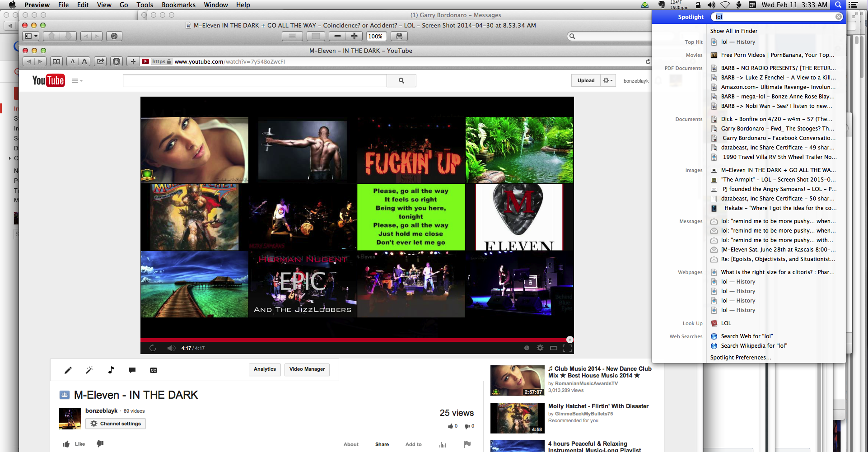Click the audio music-note icon
The height and width of the screenshot is (452, 868).
[x=111, y=370]
